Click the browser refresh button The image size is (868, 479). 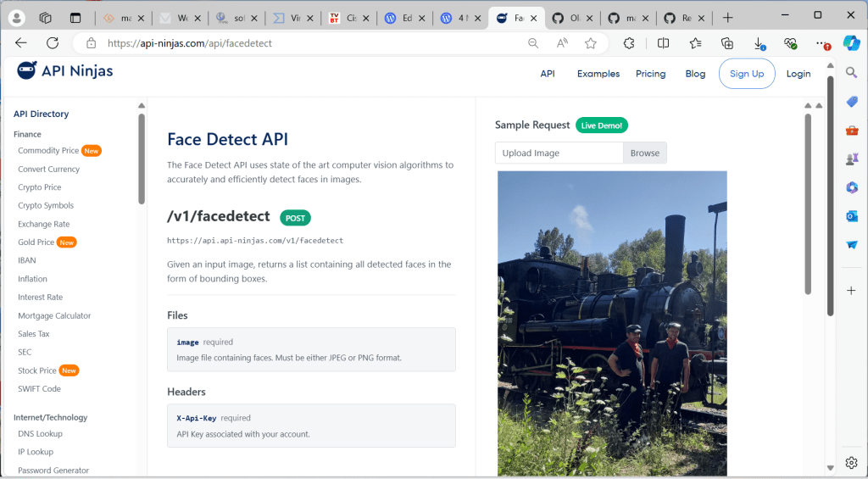[53, 43]
